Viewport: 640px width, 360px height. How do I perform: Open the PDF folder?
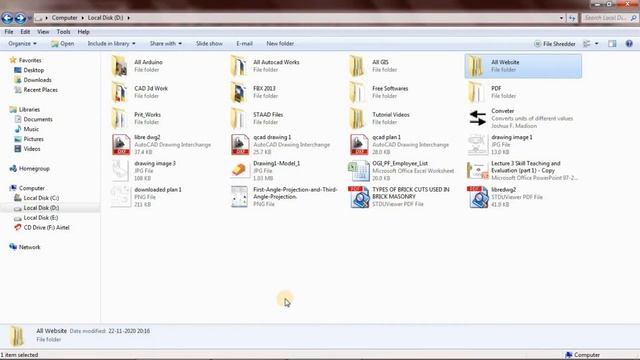coord(486,92)
